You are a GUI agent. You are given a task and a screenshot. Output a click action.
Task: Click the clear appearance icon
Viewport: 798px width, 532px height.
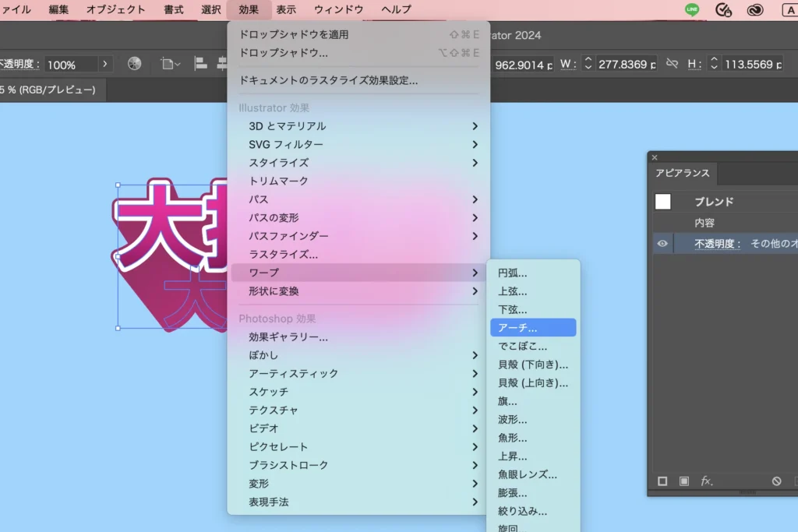tap(776, 481)
